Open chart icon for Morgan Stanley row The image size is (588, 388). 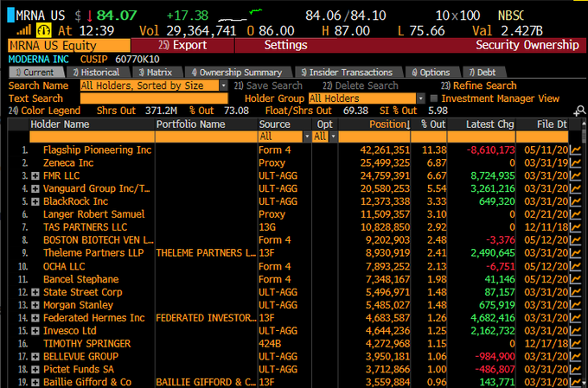click(575, 305)
